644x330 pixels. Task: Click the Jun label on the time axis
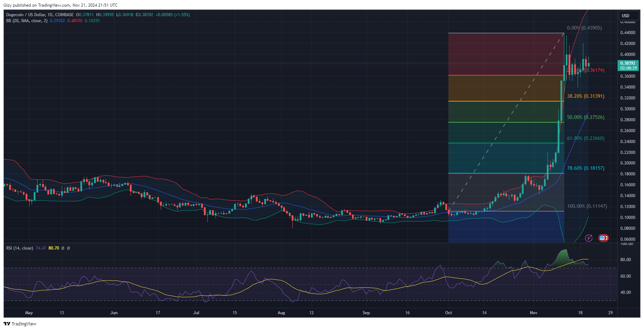pyautogui.click(x=114, y=313)
